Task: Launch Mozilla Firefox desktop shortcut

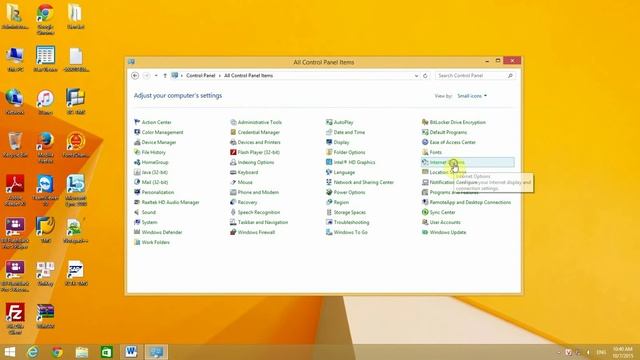Action: (45, 147)
